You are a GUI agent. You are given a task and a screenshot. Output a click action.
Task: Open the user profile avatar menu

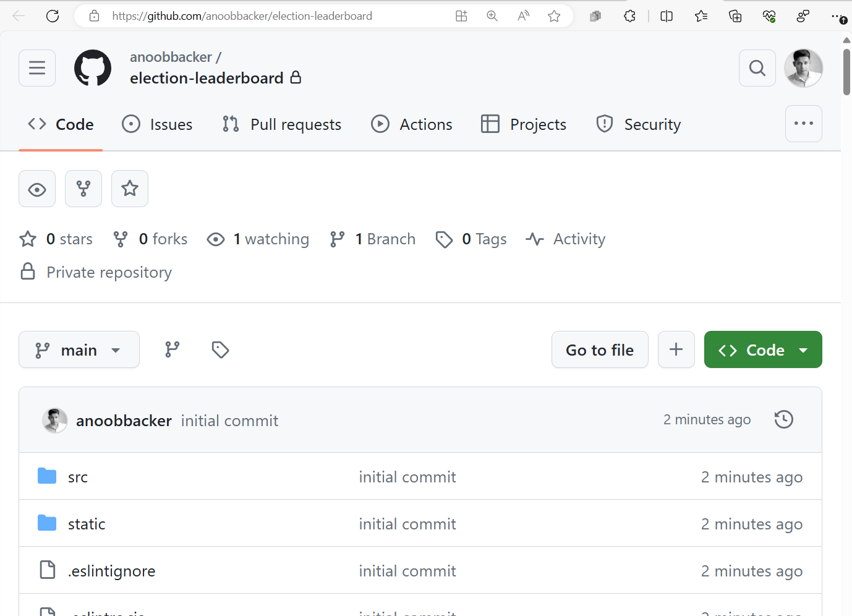click(x=804, y=68)
